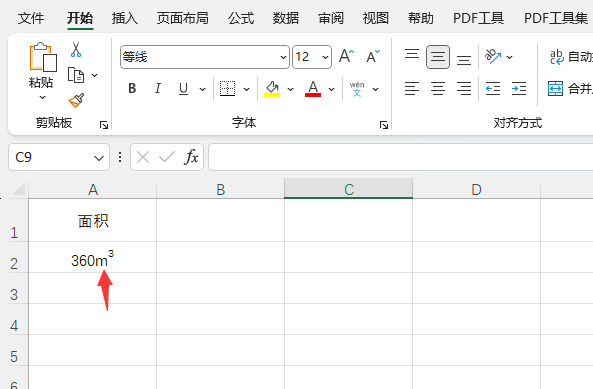The width and height of the screenshot is (593, 389).
Task: Click the phonetic guide wén icon
Action: pos(357,89)
